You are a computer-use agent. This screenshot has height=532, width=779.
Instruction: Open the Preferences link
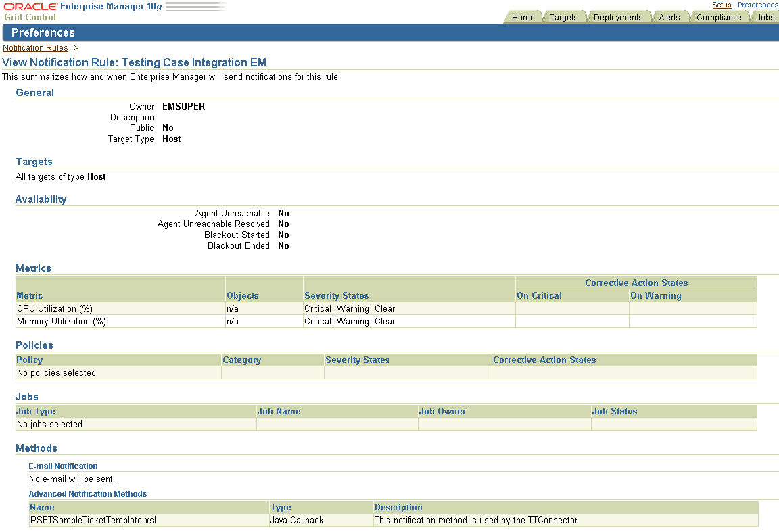757,5
